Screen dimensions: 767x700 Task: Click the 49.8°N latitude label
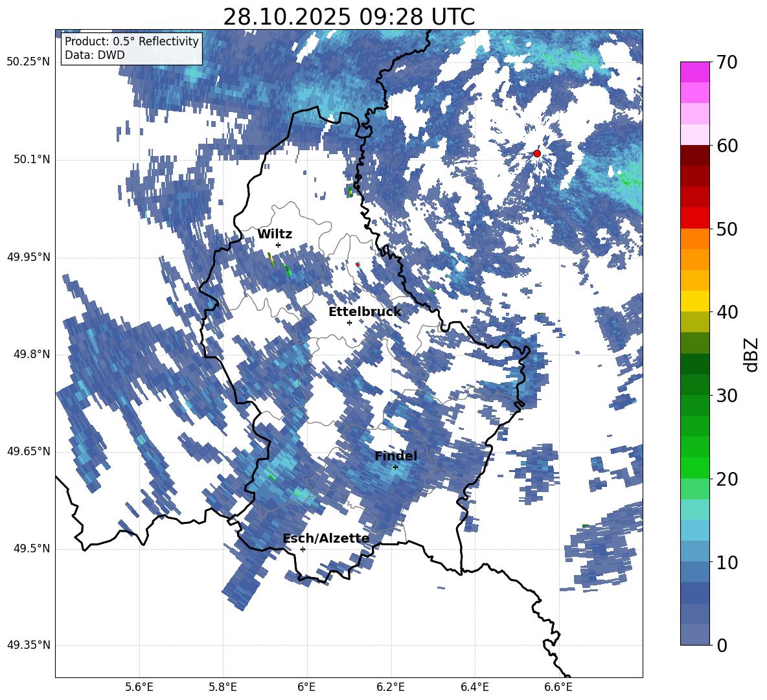31,354
